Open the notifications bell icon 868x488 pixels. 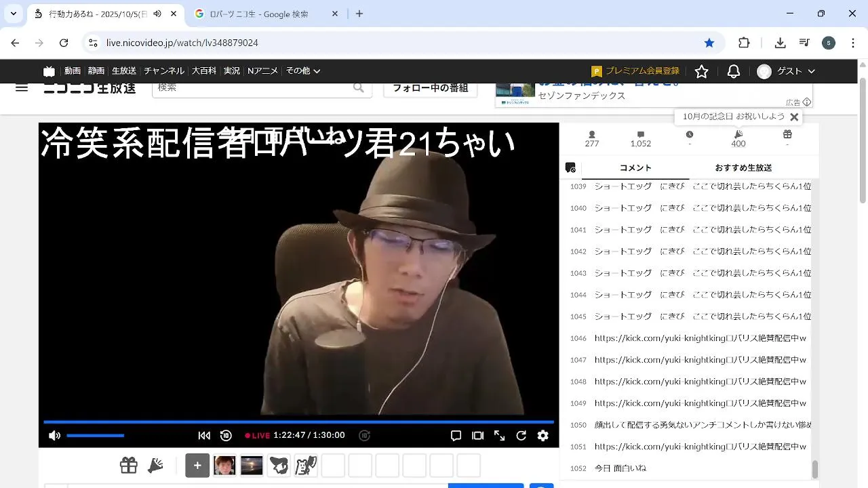click(x=734, y=71)
